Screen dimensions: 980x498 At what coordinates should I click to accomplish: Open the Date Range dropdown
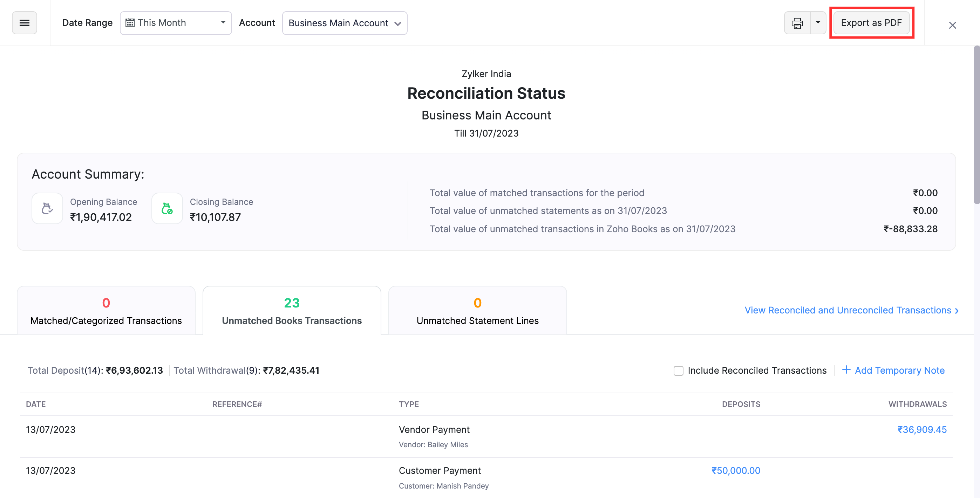pos(175,22)
